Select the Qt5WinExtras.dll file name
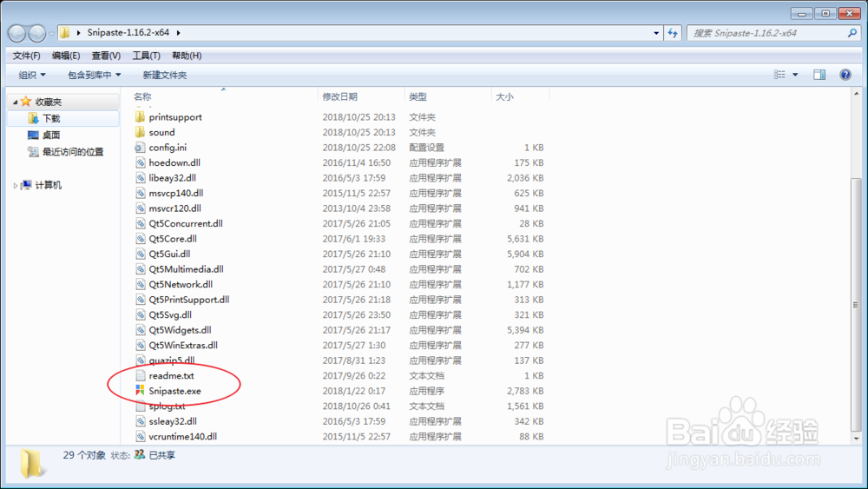This screenshot has height=489, width=868. (x=183, y=345)
